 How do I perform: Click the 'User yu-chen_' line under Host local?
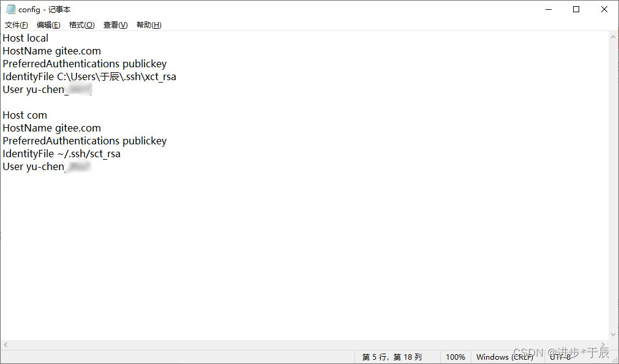[47, 89]
